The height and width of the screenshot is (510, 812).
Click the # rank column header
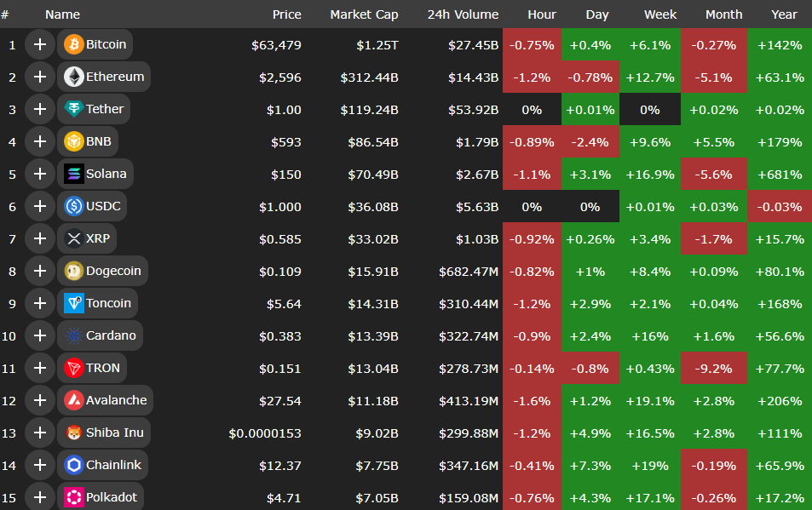tap(5, 14)
